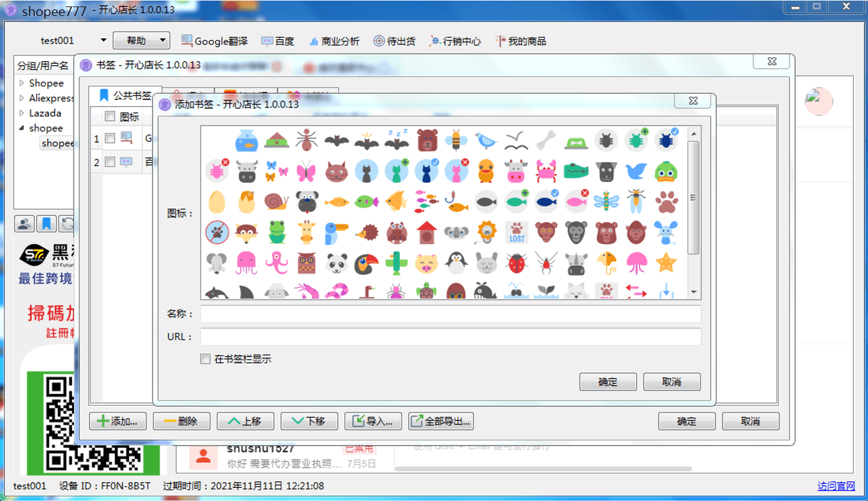Choose the toucan icon
Viewport: 868px width, 501px height.
[366, 263]
